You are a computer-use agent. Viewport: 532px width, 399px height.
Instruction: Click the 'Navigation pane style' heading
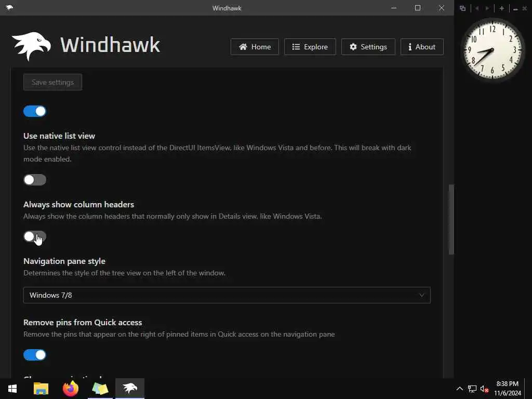(64, 261)
